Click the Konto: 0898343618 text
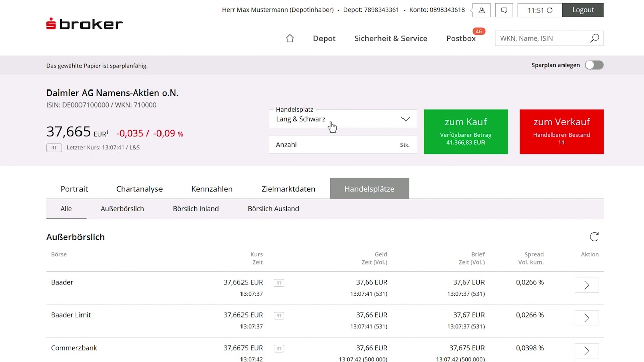Image resolution: width=644 pixels, height=362 pixels. [x=437, y=10]
